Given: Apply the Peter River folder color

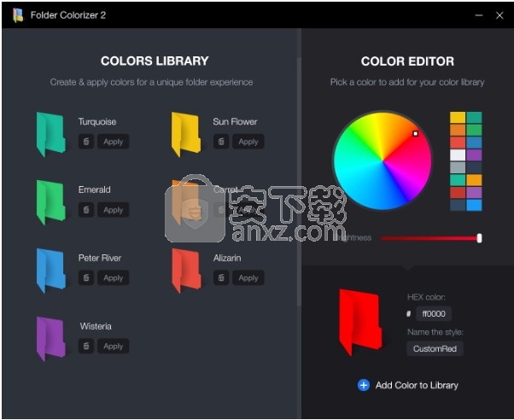Looking at the screenshot, I should pyautogui.click(x=113, y=278).
